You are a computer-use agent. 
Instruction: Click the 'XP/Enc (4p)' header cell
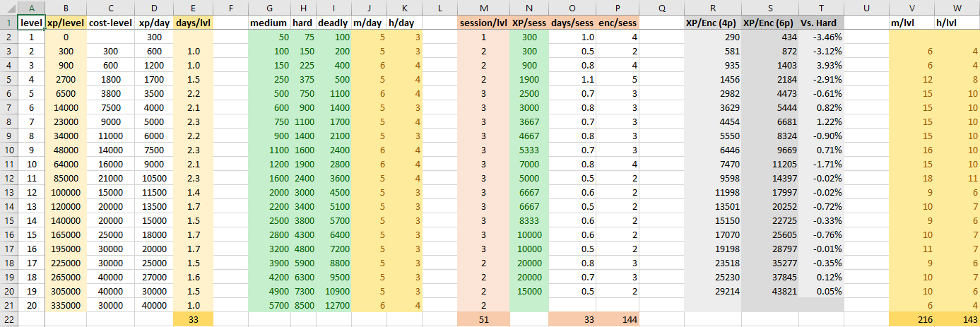712,23
